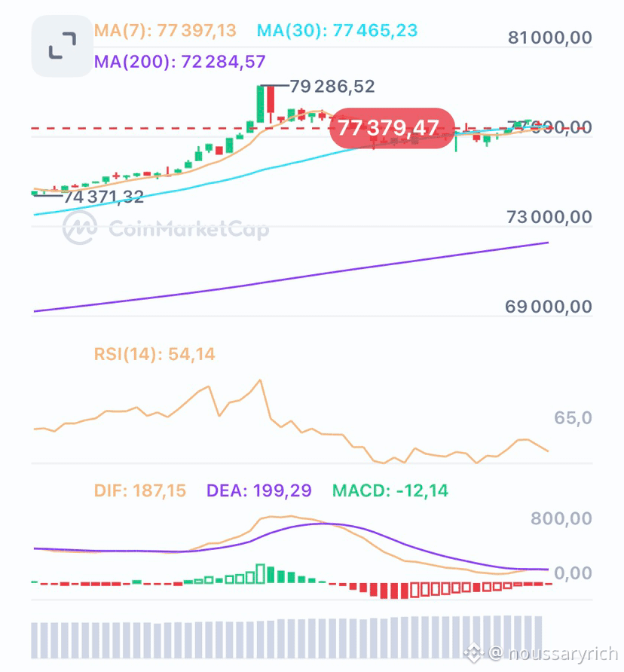Tap the 69 000,00 price axis label
This screenshot has width=624, height=672.
[x=549, y=307]
